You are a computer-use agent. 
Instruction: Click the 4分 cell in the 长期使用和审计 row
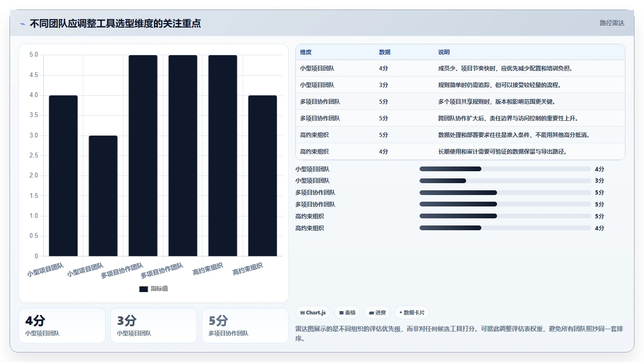[383, 152]
